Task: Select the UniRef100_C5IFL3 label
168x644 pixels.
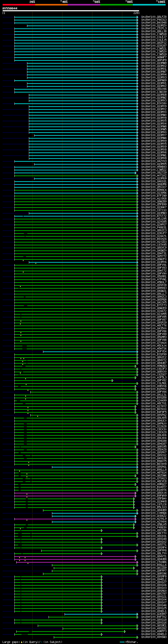Action: tap(154, 29)
